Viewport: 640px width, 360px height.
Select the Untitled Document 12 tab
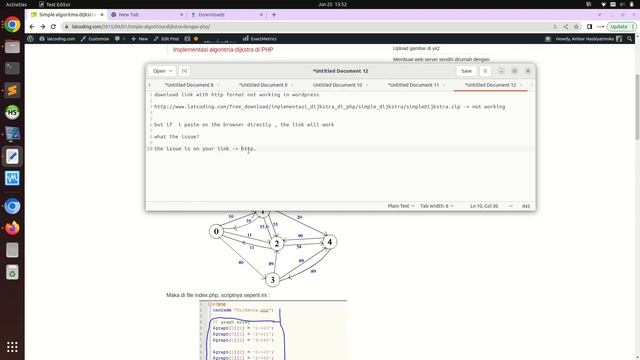(x=490, y=85)
